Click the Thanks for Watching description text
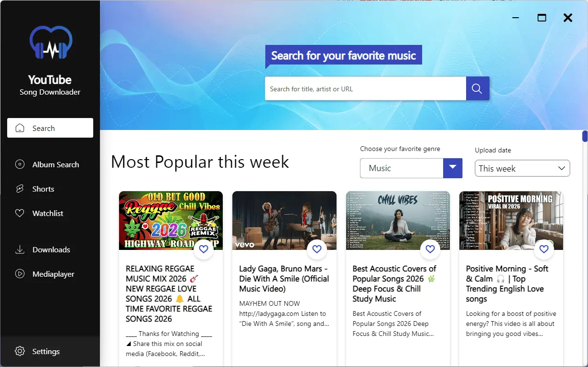588x367 pixels. coord(169,344)
